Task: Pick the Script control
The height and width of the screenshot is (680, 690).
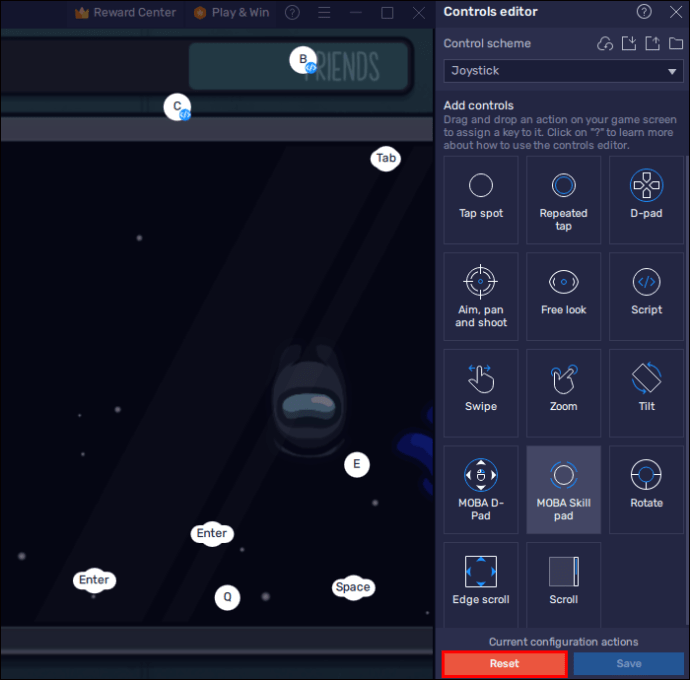Action: pos(646,296)
